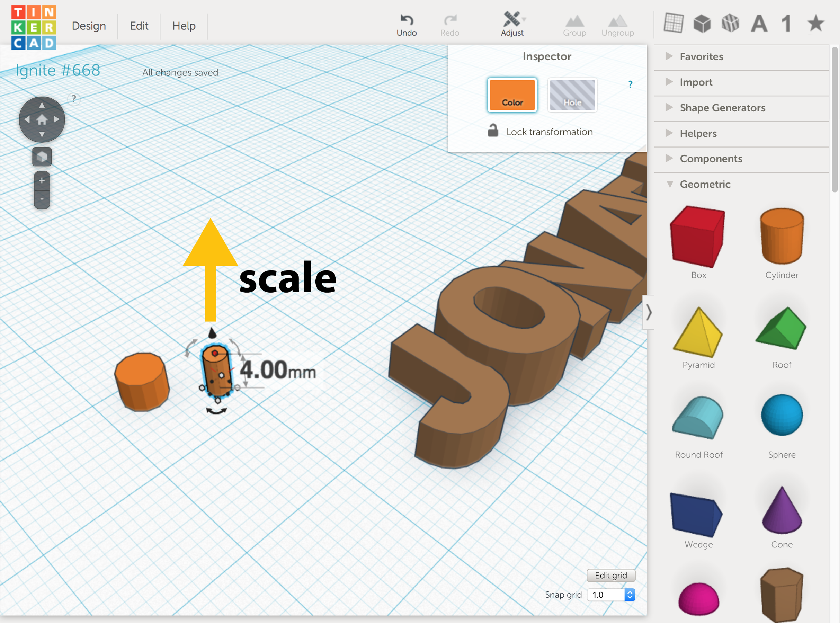Viewport: 840px width, 623px height.
Task: Zoom in with the plus button
Action: tap(42, 180)
